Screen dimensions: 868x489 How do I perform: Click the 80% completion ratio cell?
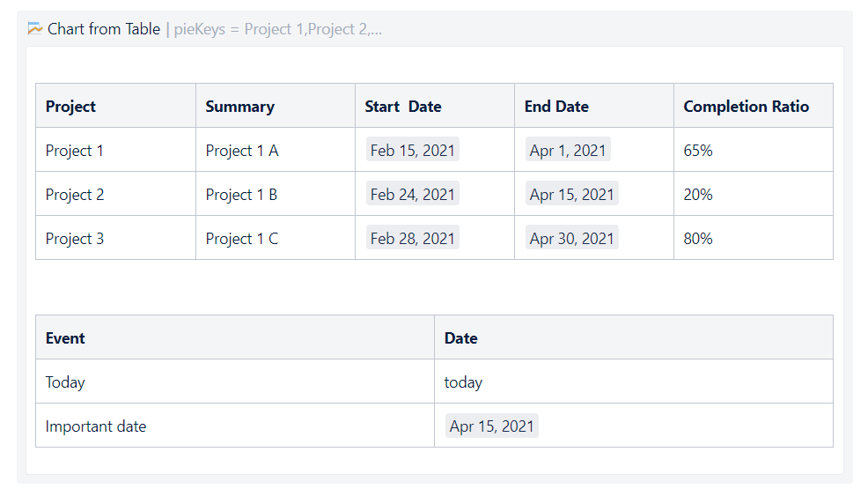[x=754, y=238]
